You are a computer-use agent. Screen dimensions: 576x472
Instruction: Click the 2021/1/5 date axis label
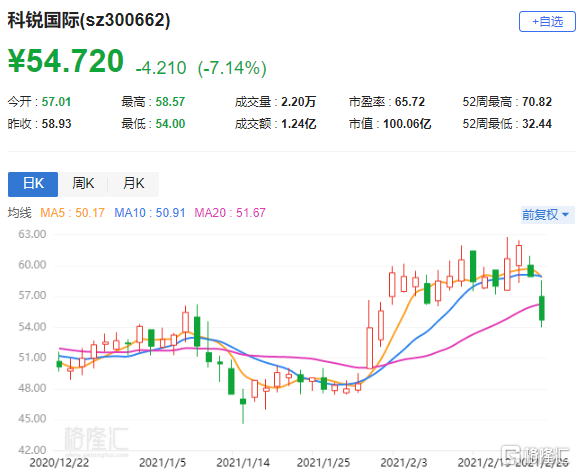[x=162, y=463]
